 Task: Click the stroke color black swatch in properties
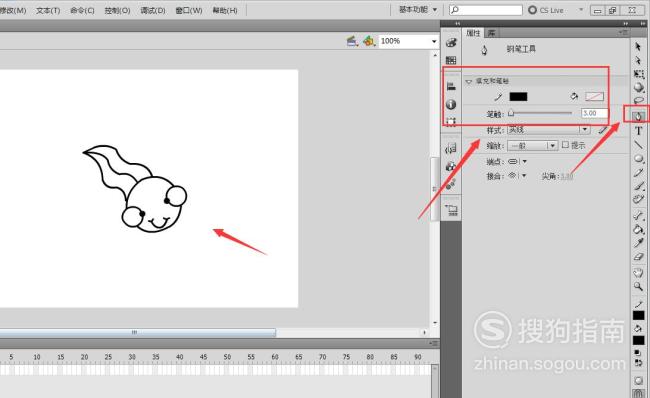click(518, 97)
